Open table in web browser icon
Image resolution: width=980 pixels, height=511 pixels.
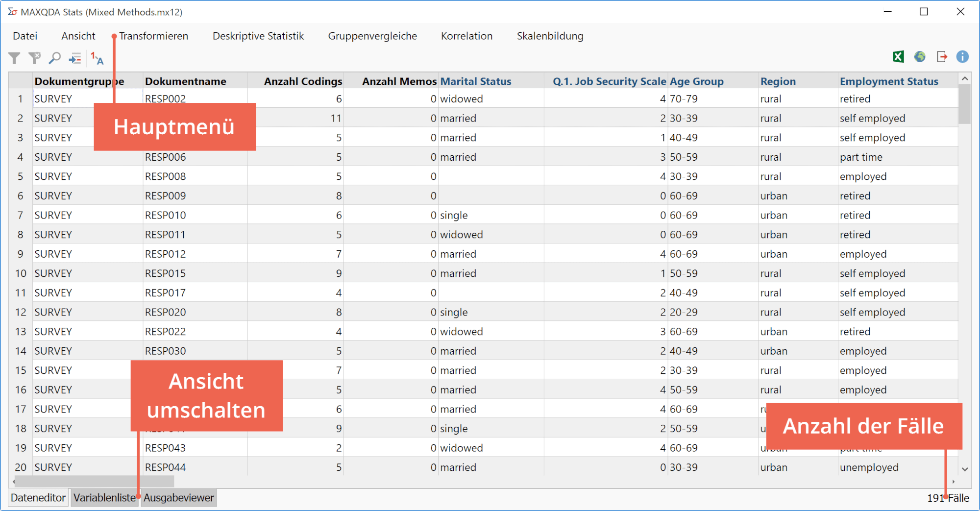920,57
